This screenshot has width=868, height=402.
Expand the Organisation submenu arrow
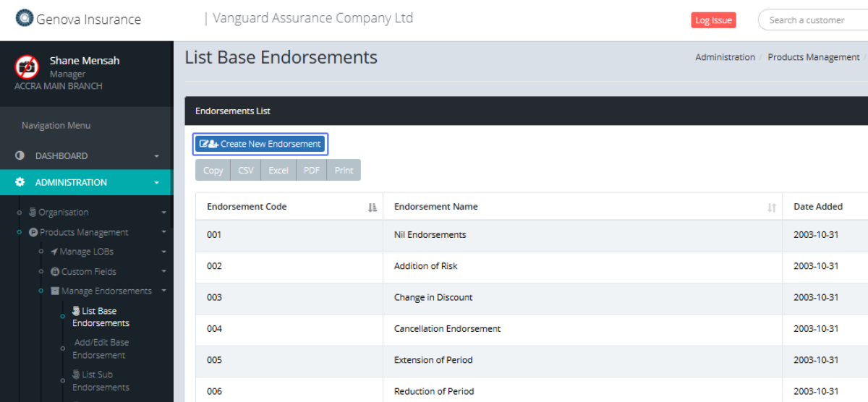pos(163,213)
